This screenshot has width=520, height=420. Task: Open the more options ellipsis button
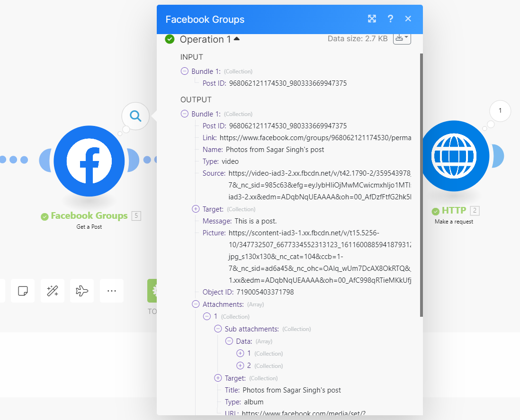(x=112, y=291)
